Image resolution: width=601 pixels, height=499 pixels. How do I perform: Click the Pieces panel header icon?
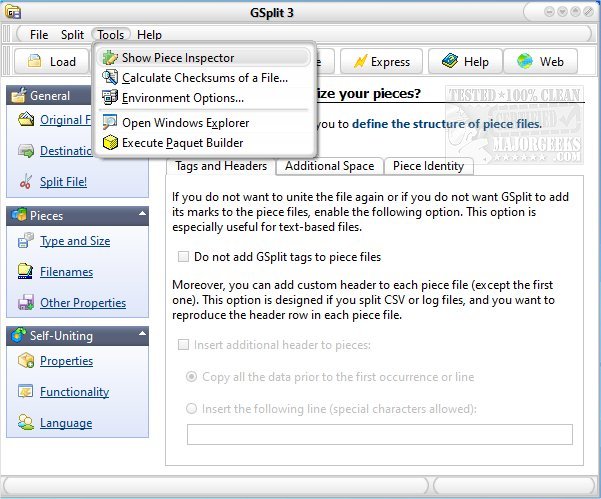coord(19,215)
